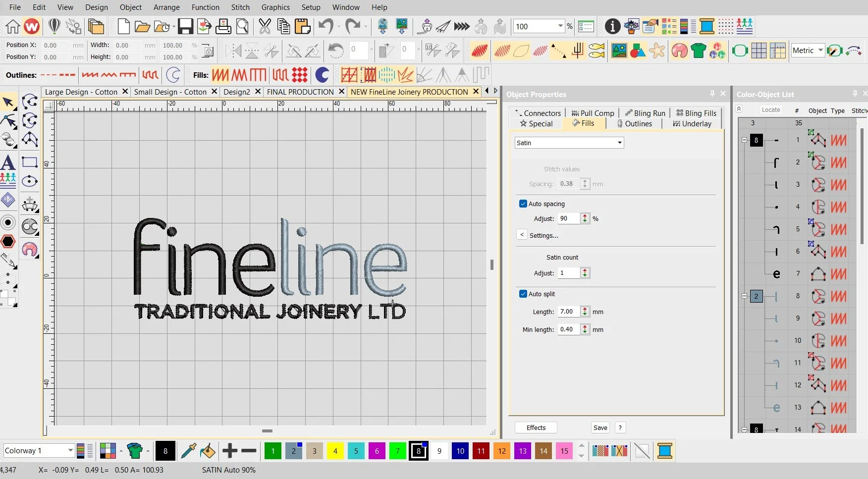868x479 pixels.
Task: Select green color swatch 1
Action: [272, 451]
